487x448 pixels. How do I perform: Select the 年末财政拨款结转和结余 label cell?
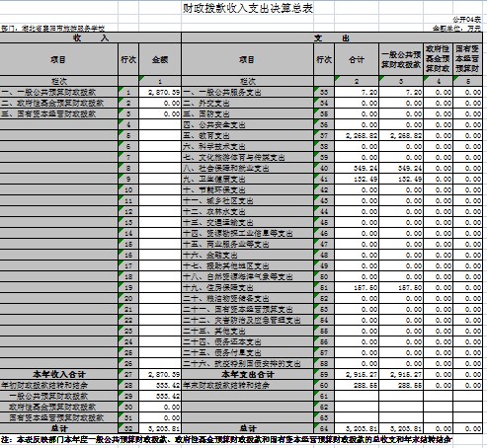[248, 385]
